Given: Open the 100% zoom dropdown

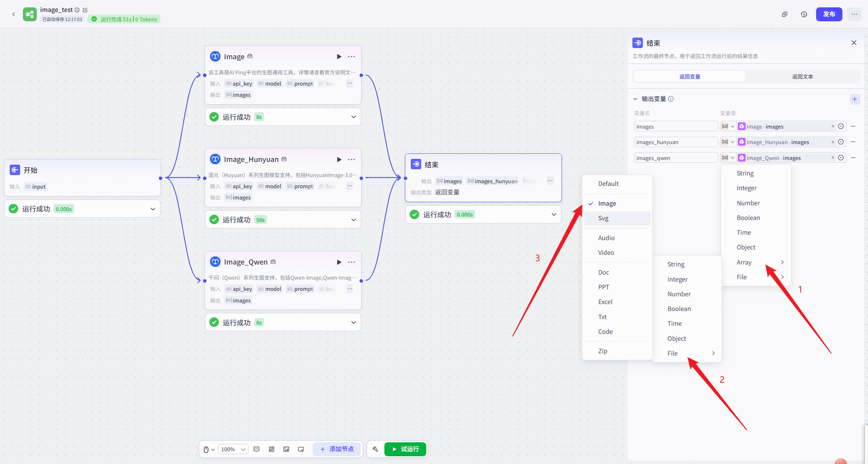Looking at the screenshot, I should click(233, 449).
